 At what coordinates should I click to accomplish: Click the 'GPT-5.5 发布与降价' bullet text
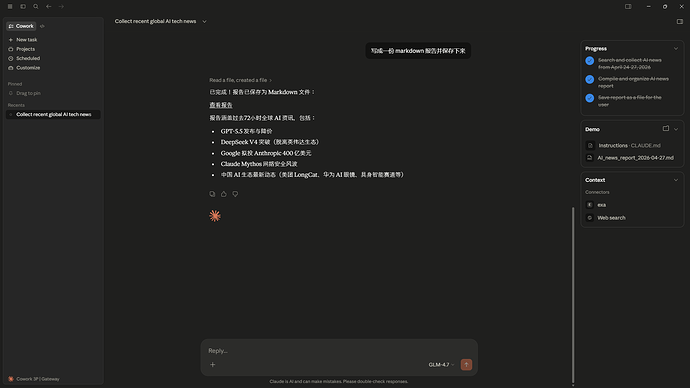(246, 132)
